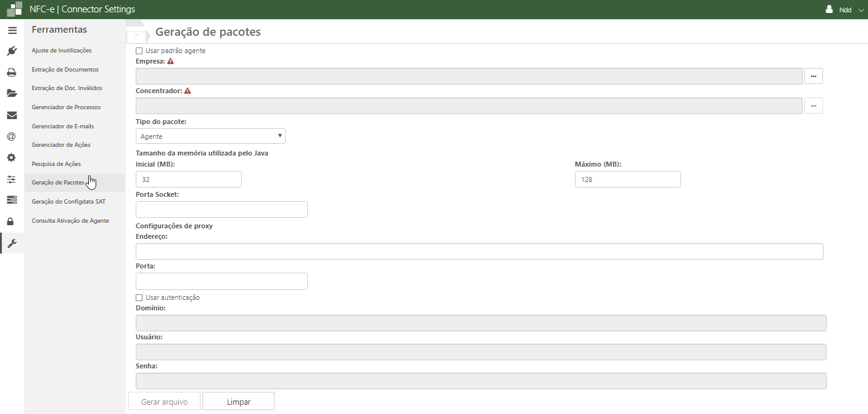
Task: Click the open folder sidebar icon
Action: pyautogui.click(x=12, y=94)
